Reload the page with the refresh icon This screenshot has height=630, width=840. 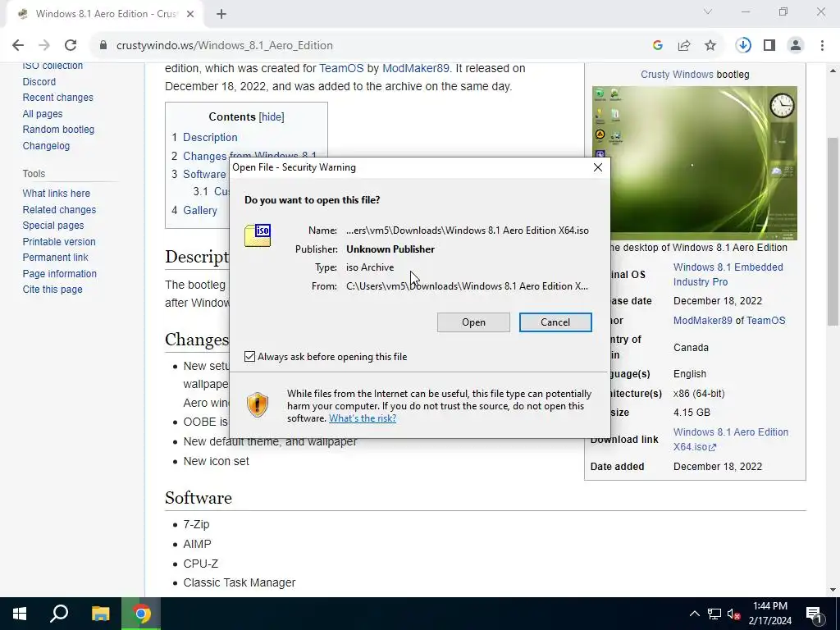pyautogui.click(x=71, y=46)
